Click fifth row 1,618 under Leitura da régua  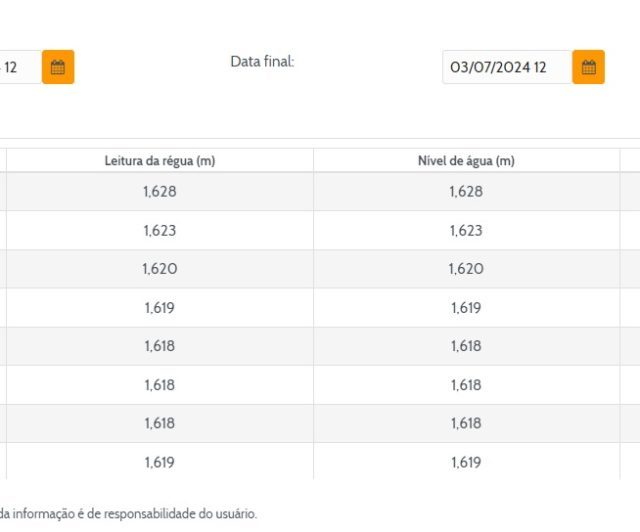(x=159, y=346)
